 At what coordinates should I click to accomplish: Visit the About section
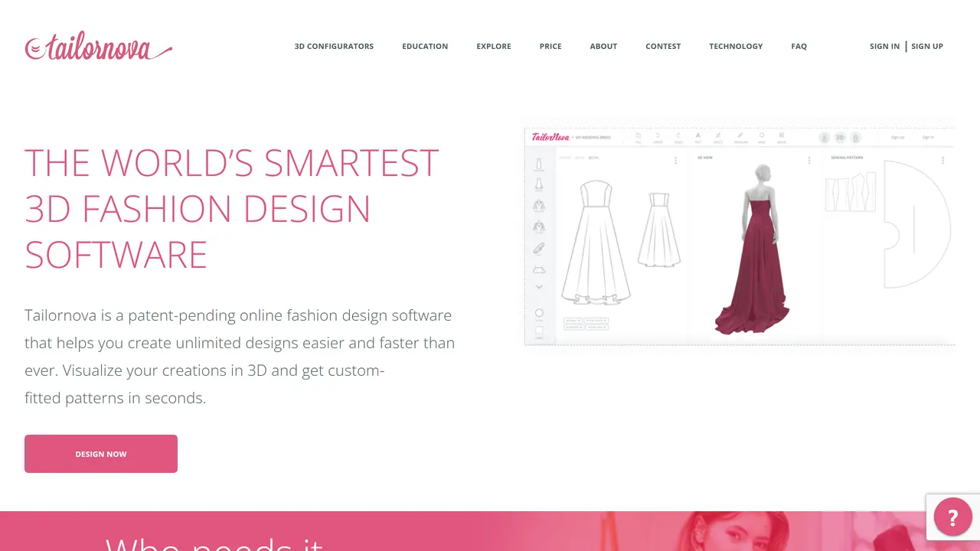click(603, 47)
